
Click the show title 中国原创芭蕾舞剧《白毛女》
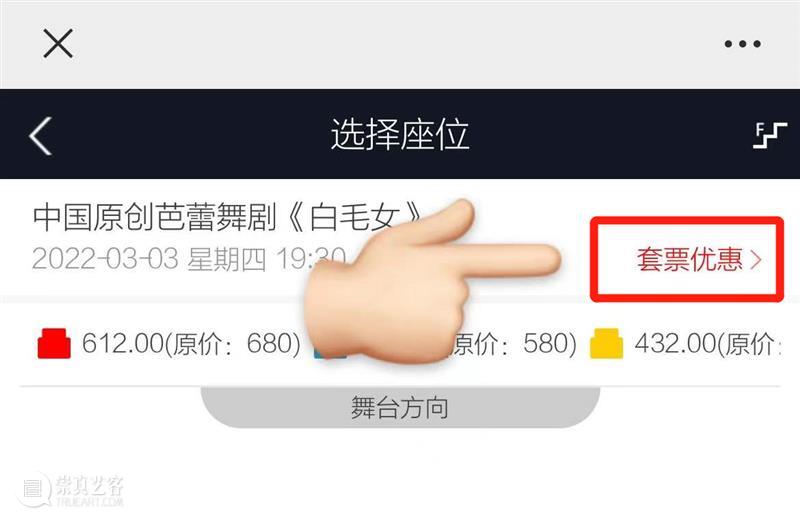(x=228, y=216)
